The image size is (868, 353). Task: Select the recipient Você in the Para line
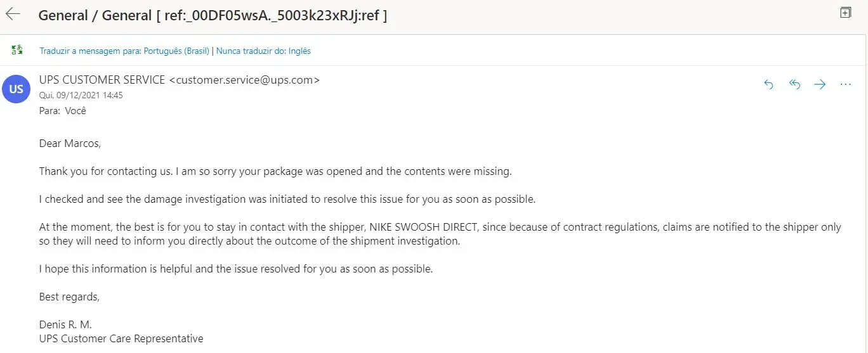click(x=75, y=110)
